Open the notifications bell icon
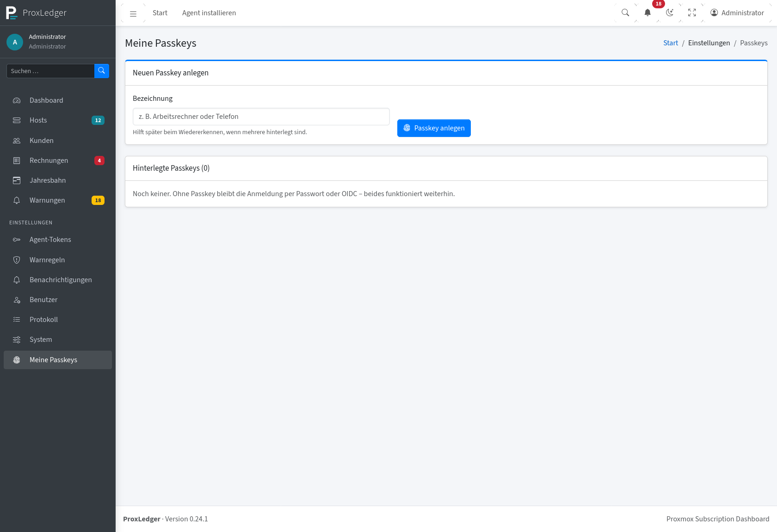 coord(647,13)
